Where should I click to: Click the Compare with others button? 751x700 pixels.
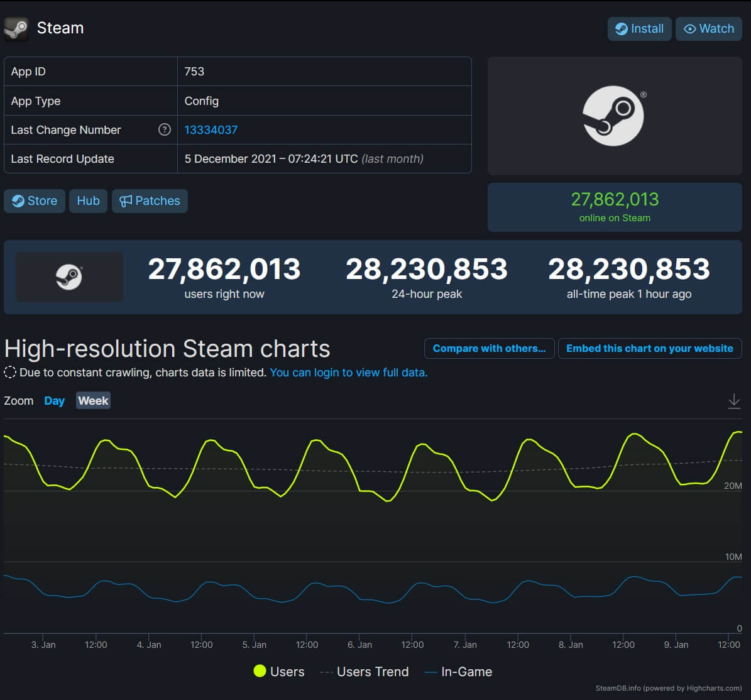coord(489,348)
